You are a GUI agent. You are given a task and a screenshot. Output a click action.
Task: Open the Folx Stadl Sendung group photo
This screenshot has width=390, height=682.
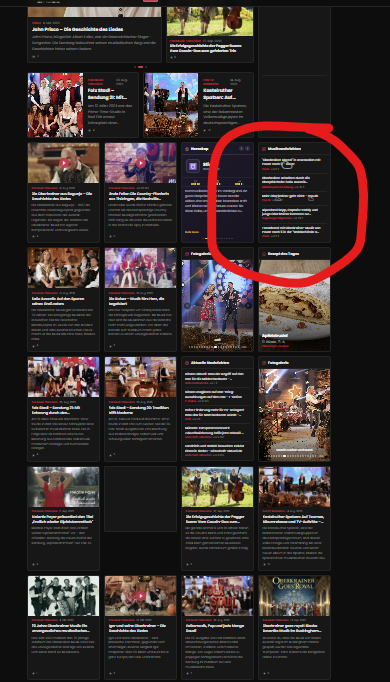pyautogui.click(x=56, y=105)
